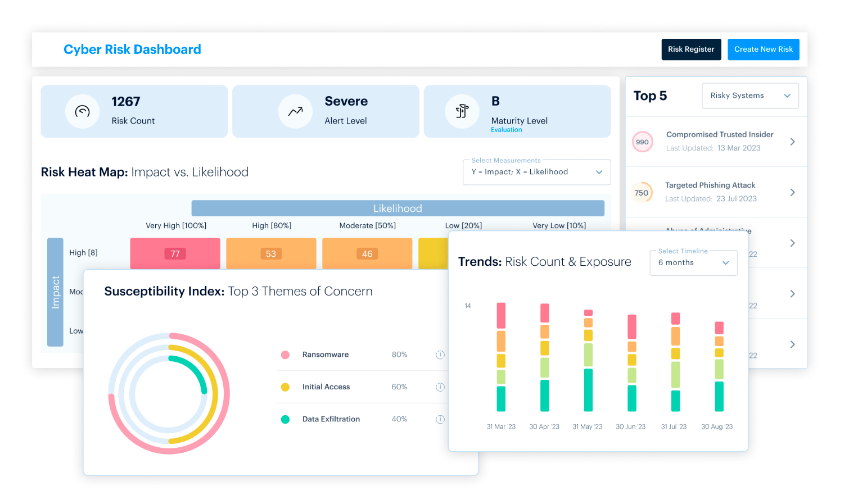Click the info icon beside Ransomware 80%
This screenshot has height=504, width=858.
pyautogui.click(x=440, y=355)
